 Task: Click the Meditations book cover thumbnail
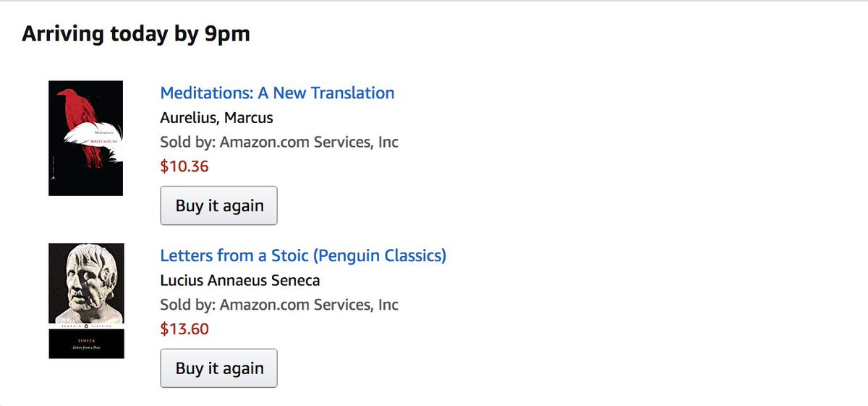coord(85,138)
